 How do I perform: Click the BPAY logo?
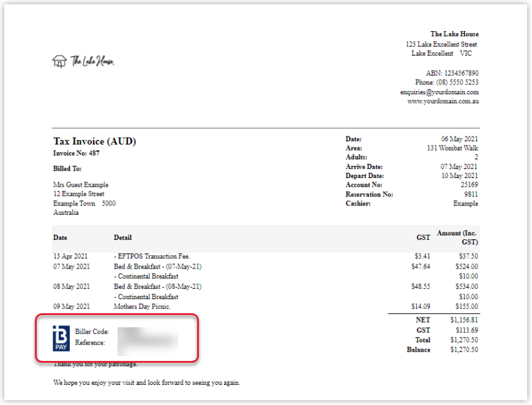(62, 338)
